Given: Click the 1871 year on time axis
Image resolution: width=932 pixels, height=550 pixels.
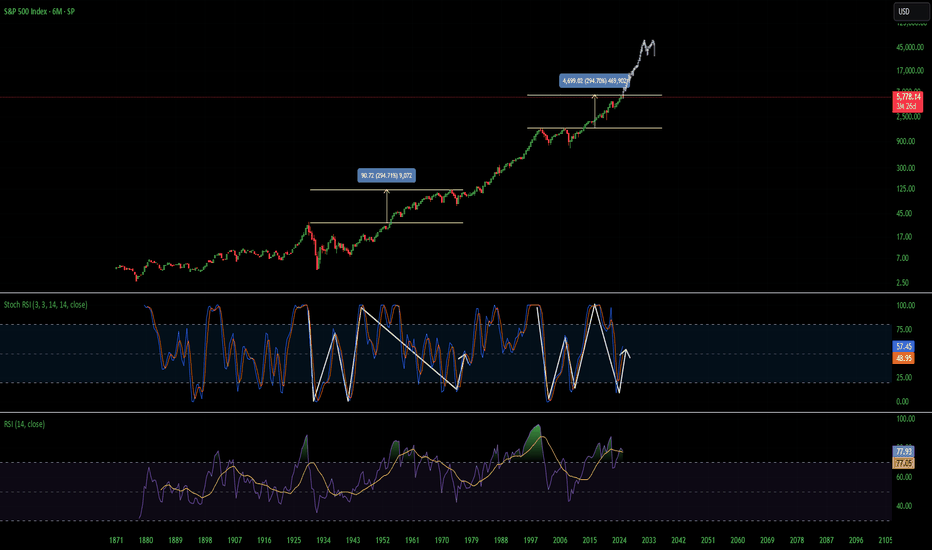Looking at the screenshot, I should 116,540.
